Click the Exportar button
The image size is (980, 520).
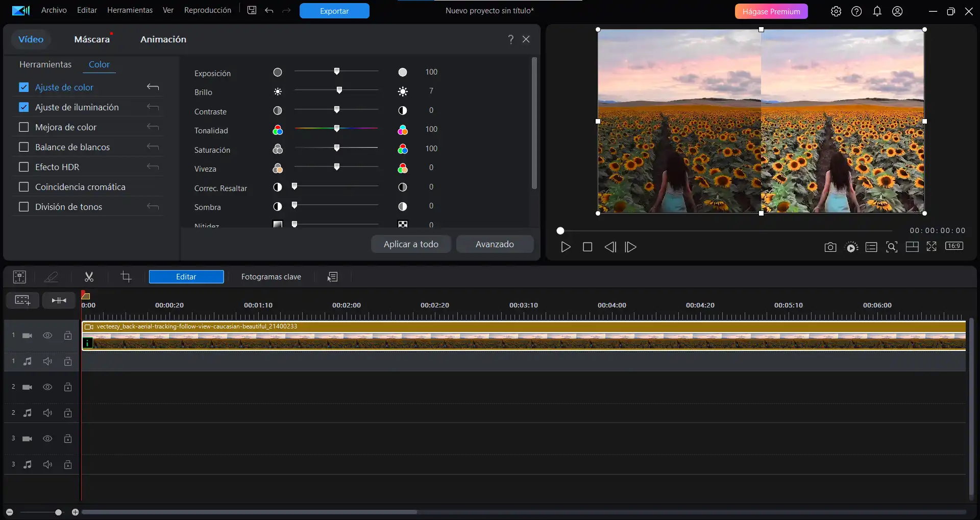pos(334,10)
